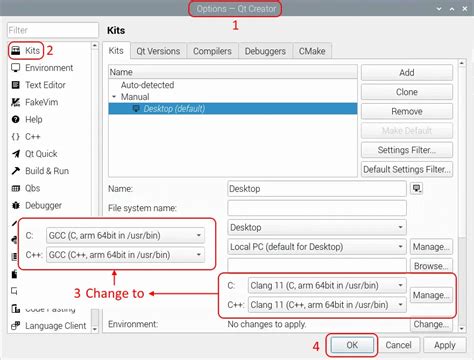This screenshot has width=474, height=360.
Task: Open the Local PC device dropdown
Action: point(317,247)
